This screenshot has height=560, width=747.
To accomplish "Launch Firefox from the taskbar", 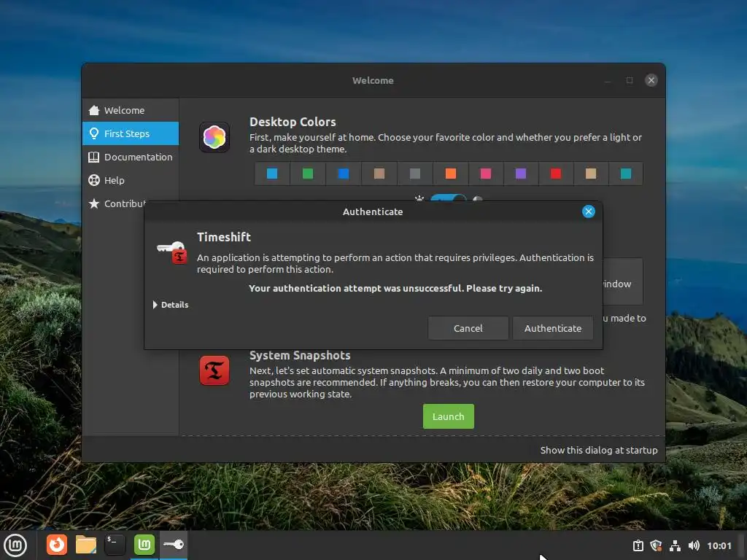I will 57,545.
